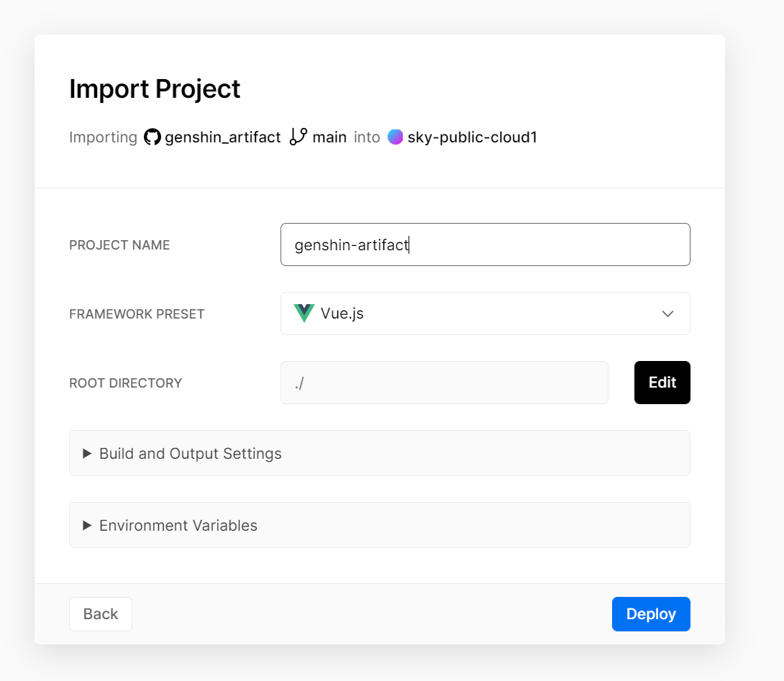Click the genshin_artifact repository name
The height and width of the screenshot is (681, 784).
(222, 137)
